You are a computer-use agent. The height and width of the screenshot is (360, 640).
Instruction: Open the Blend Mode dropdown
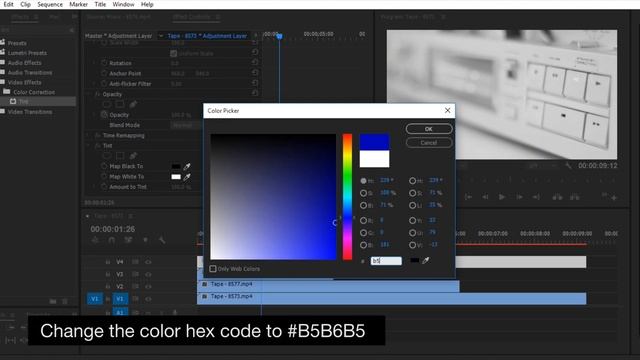click(x=186, y=125)
